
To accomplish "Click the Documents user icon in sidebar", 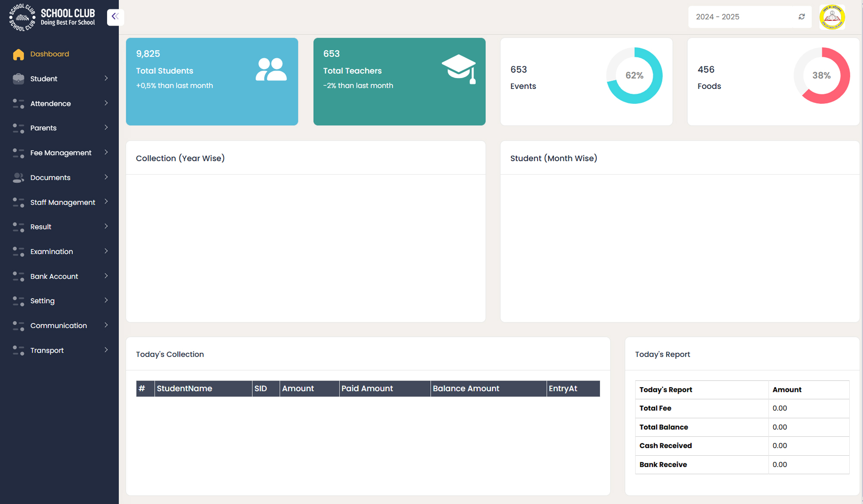I will pos(18,178).
